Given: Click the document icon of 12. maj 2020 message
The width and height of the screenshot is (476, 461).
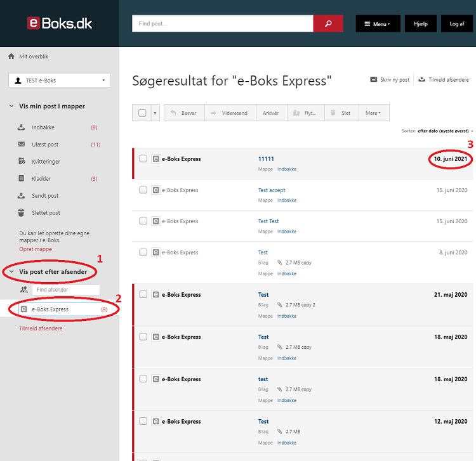Looking at the screenshot, I should (x=155, y=421).
